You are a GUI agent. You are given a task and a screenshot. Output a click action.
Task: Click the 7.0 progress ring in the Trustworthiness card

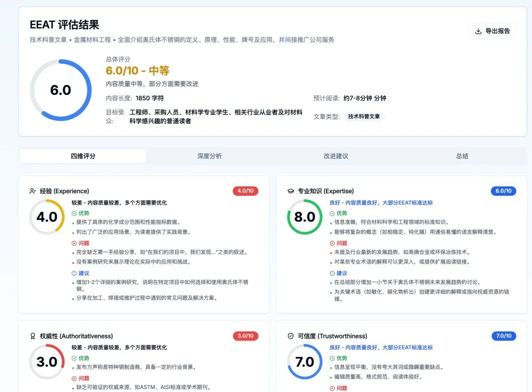pyautogui.click(x=305, y=363)
